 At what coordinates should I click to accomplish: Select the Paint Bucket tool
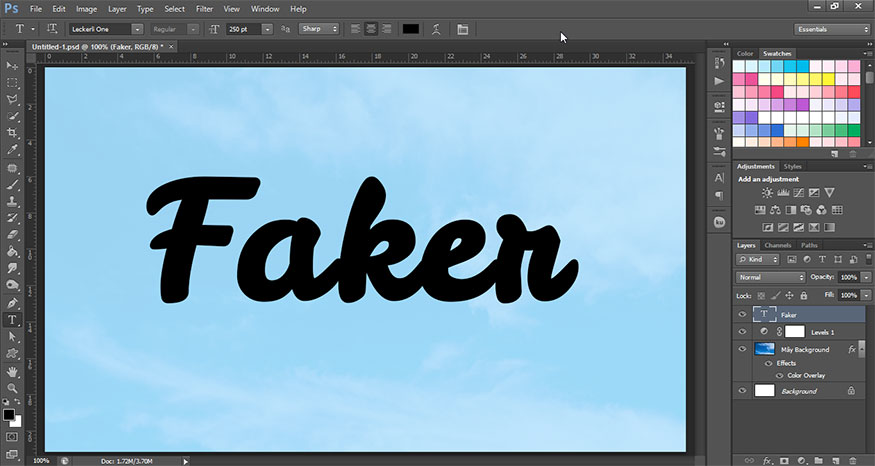click(12, 252)
